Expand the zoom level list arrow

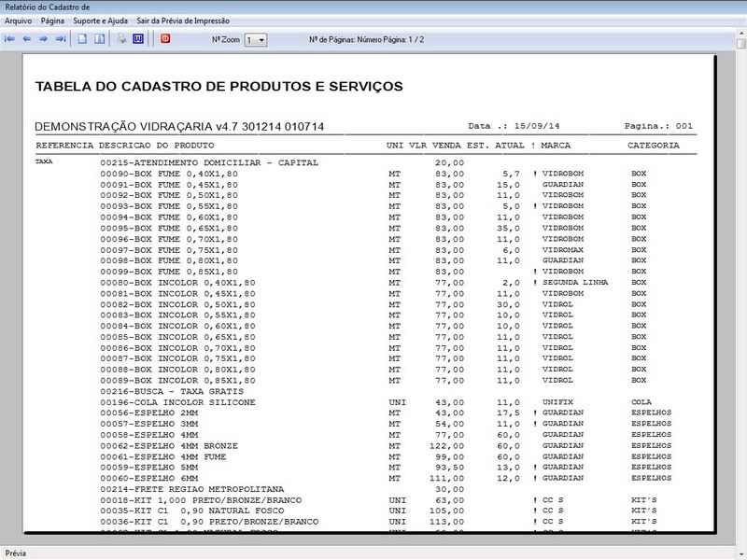[x=261, y=38]
